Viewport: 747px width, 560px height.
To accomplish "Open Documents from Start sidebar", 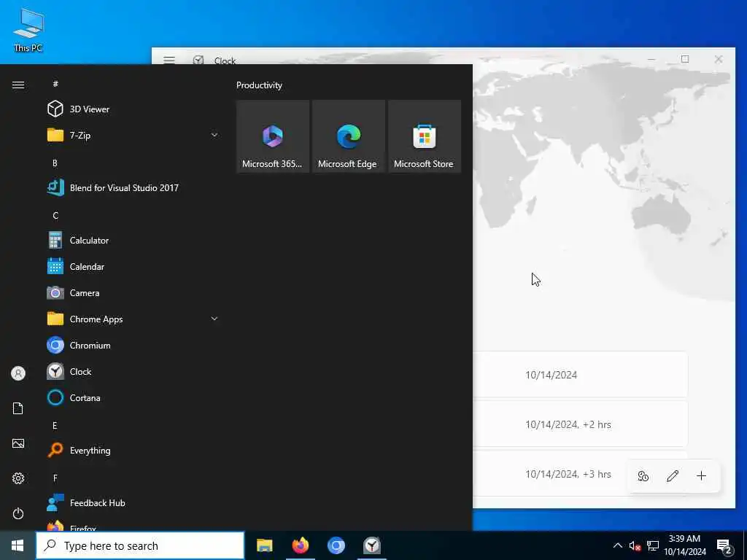I will coord(18,408).
